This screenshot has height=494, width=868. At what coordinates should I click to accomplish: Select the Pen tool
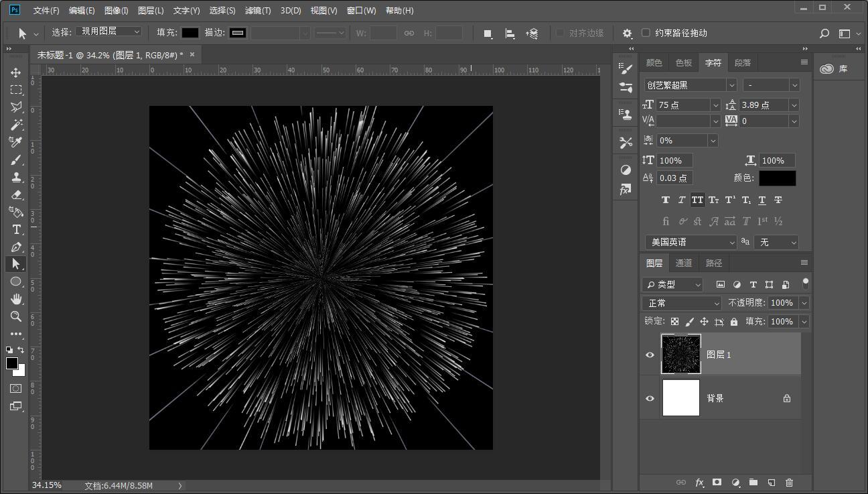[x=16, y=247]
